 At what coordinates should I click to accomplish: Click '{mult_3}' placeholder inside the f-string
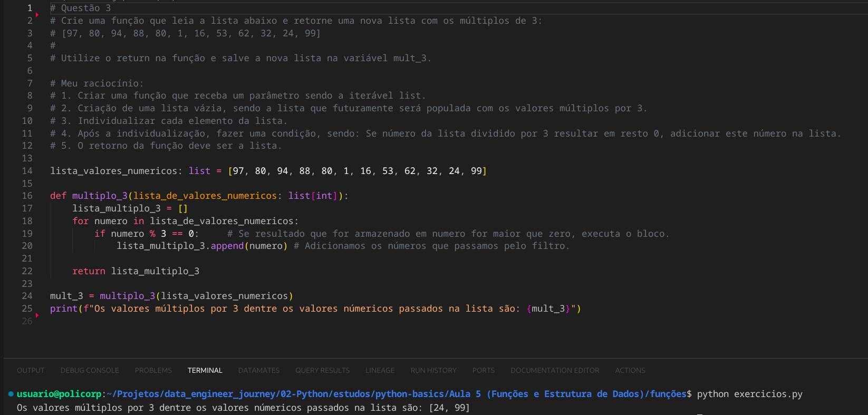point(548,308)
